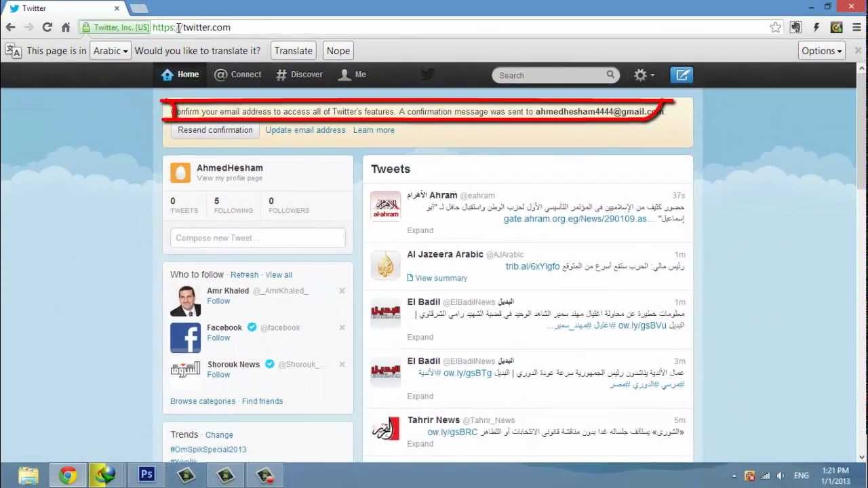Refresh Who to follow suggestions
868x488 pixels.
[x=244, y=274]
